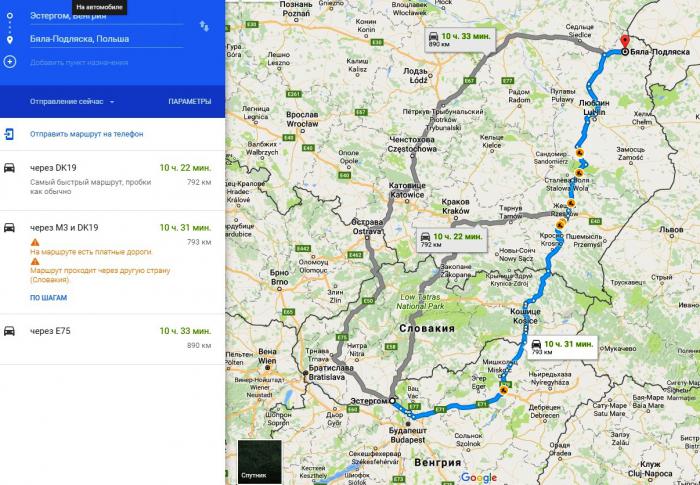Click 'Отправить маршрут на телефон' link
Screen dimensions: 700x485
pos(87,134)
